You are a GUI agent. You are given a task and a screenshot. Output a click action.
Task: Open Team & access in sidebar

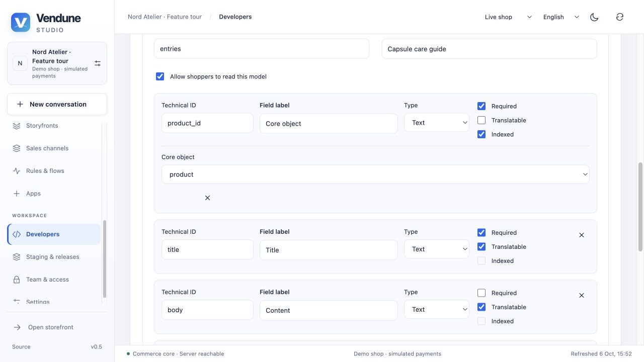(x=54, y=280)
